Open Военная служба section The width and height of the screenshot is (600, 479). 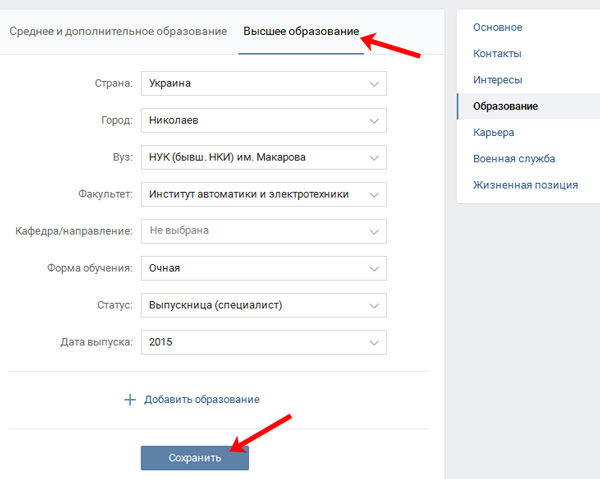514,158
